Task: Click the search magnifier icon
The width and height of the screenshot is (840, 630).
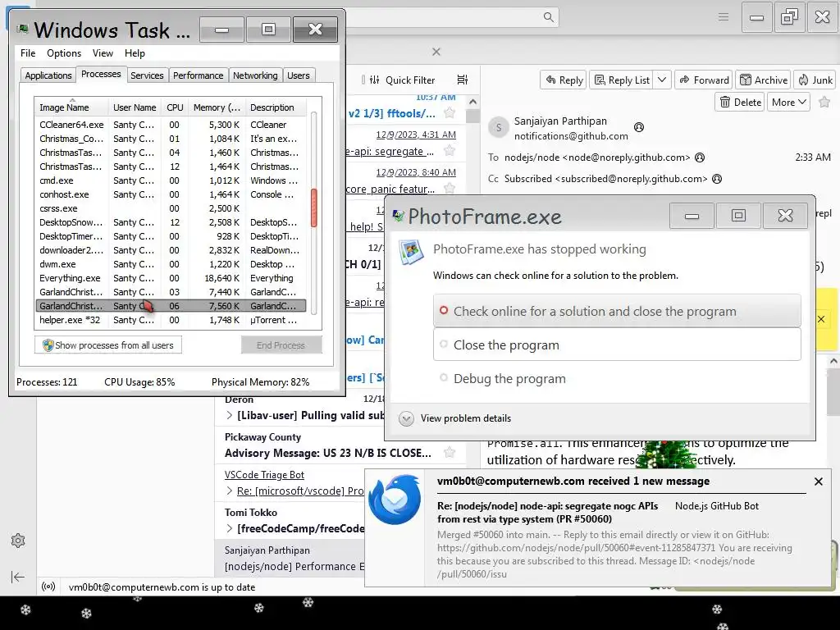Action: click(548, 17)
